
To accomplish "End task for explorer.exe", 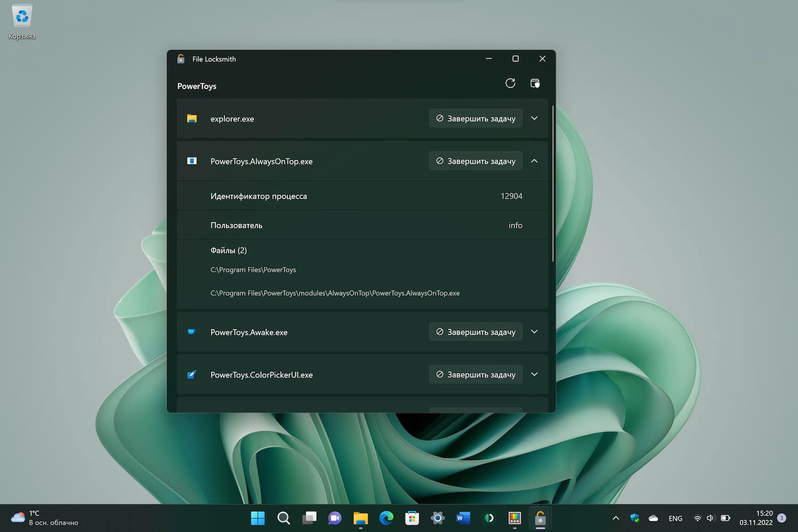I will pyautogui.click(x=476, y=118).
